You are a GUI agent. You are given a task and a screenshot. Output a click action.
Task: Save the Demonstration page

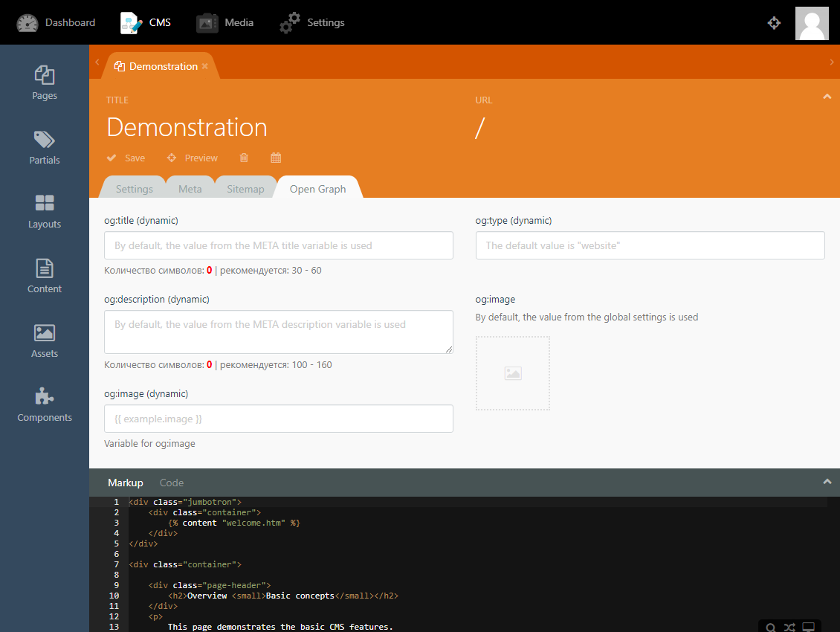126,158
